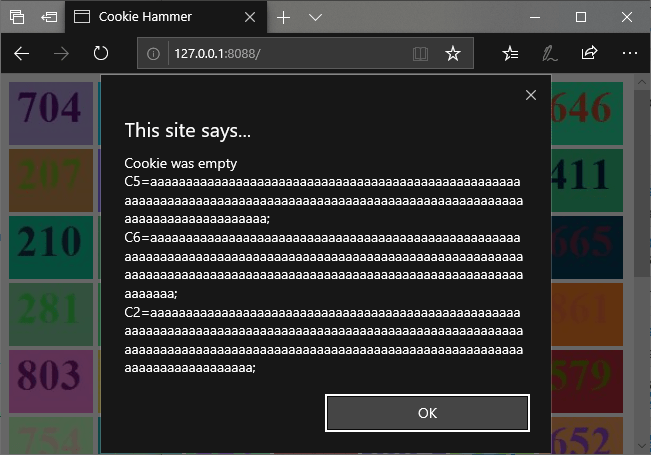Open a new tab
The width and height of the screenshot is (651, 455).
(x=284, y=17)
